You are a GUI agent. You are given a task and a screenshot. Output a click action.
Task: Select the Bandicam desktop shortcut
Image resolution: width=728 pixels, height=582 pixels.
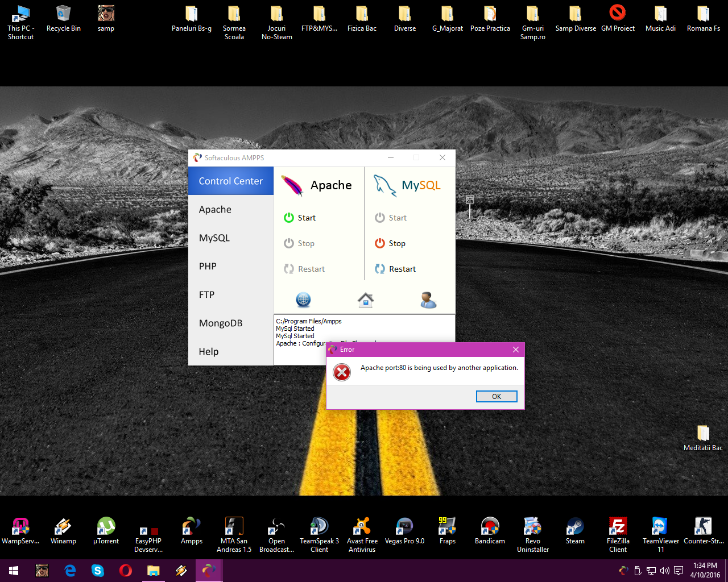point(490,531)
